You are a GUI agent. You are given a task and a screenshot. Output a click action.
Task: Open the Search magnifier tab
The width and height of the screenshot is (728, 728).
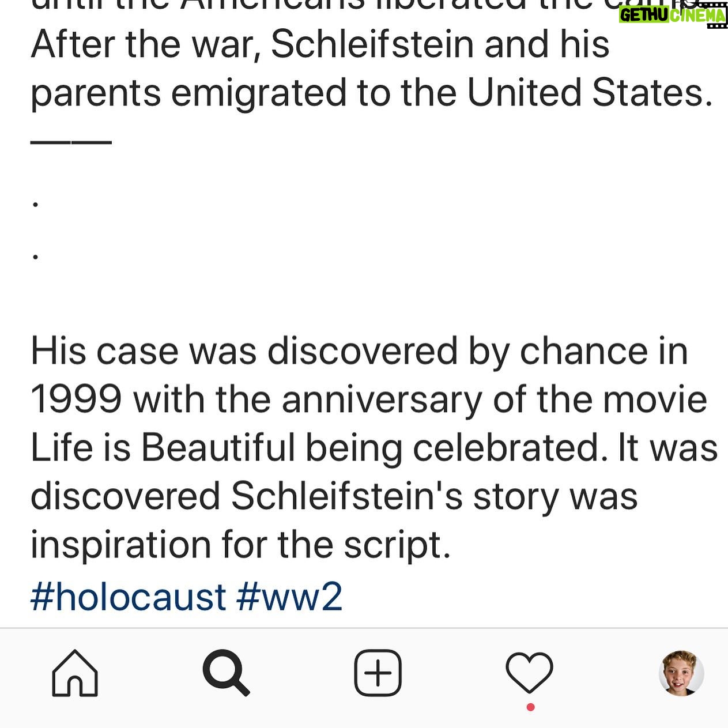coord(226,673)
